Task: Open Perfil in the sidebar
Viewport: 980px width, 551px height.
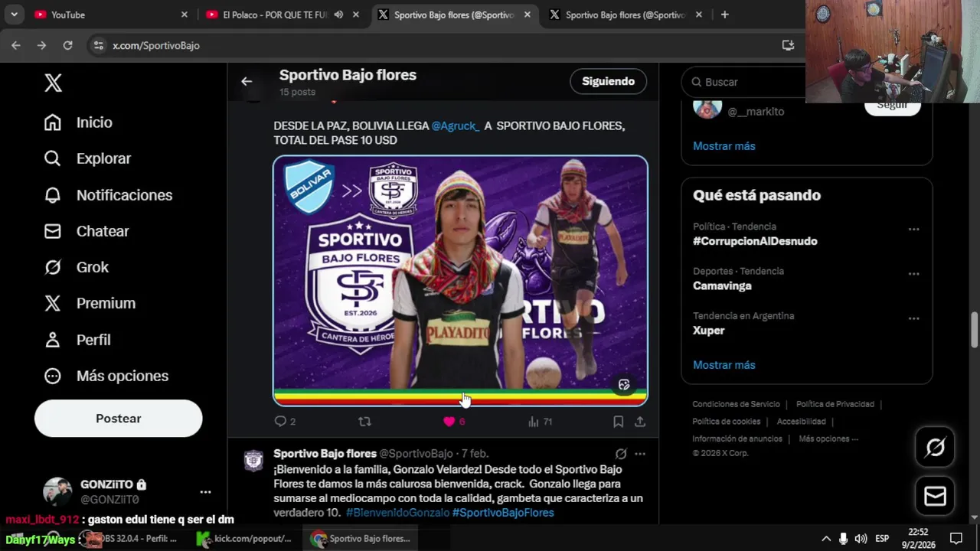Action: click(x=77, y=340)
